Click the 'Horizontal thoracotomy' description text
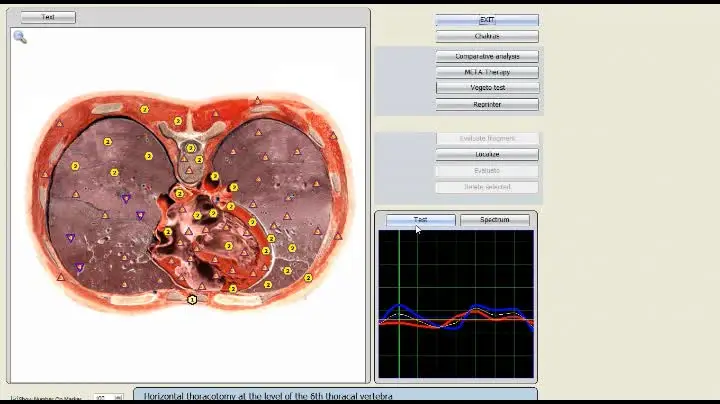Image resolution: width=720 pixels, height=404 pixels. 268,396
